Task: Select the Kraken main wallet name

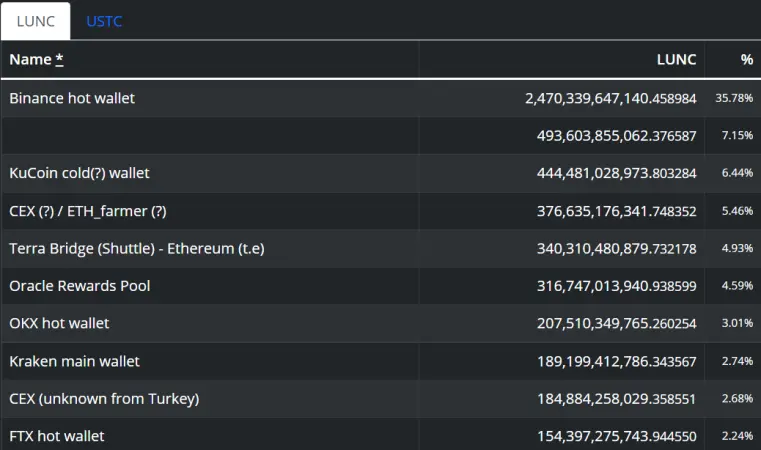Action: [74, 361]
